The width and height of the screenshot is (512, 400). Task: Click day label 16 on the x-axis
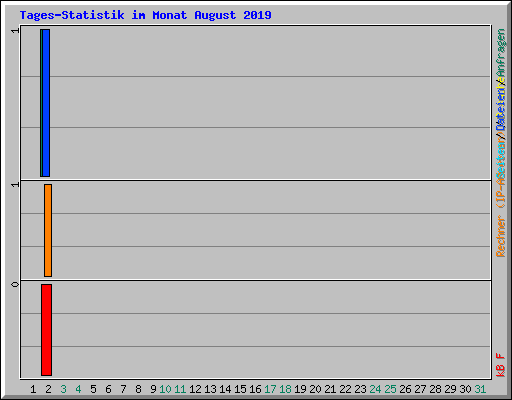point(255,389)
